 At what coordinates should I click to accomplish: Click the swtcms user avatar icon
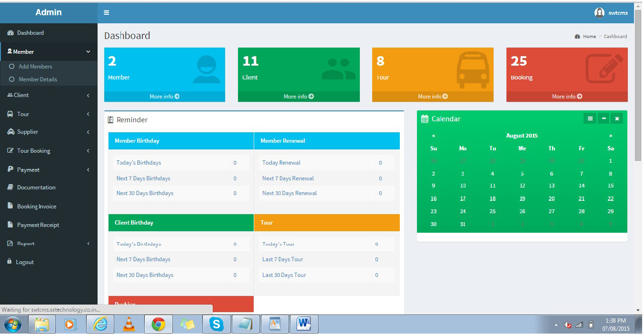(x=599, y=13)
